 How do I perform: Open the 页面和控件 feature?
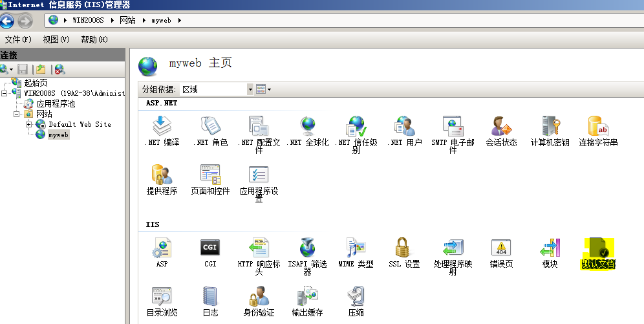point(210,180)
